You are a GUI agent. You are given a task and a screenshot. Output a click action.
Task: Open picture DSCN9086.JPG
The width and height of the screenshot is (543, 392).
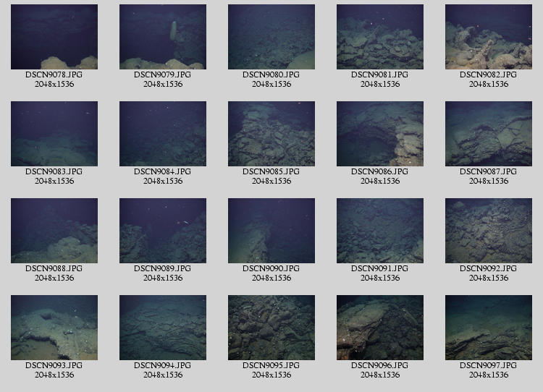click(380, 134)
